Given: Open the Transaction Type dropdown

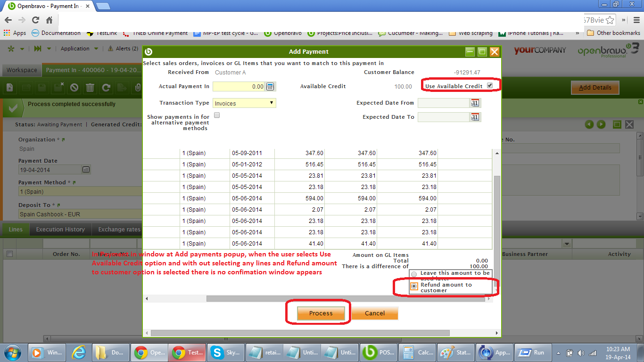Looking at the screenshot, I should click(244, 103).
